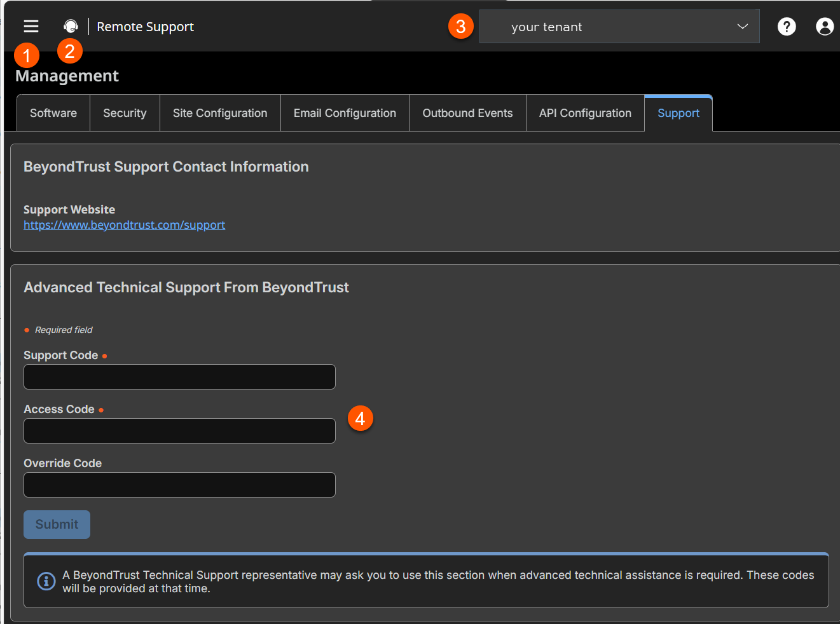
Task: Open the Email Configuration tab
Action: [345, 113]
